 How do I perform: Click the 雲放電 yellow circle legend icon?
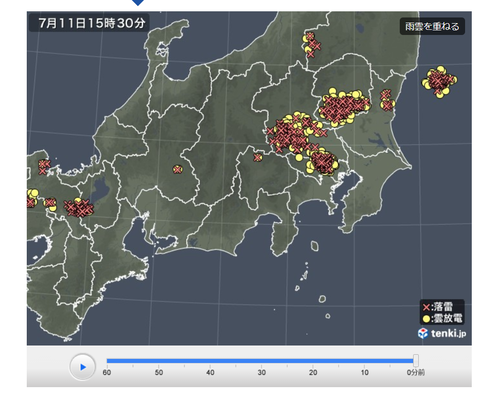[426, 319]
